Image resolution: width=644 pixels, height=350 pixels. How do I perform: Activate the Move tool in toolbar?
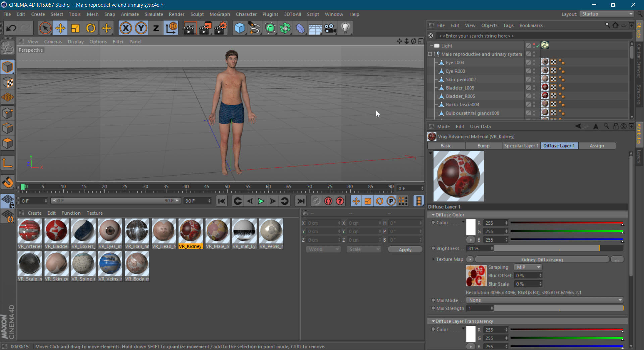60,28
